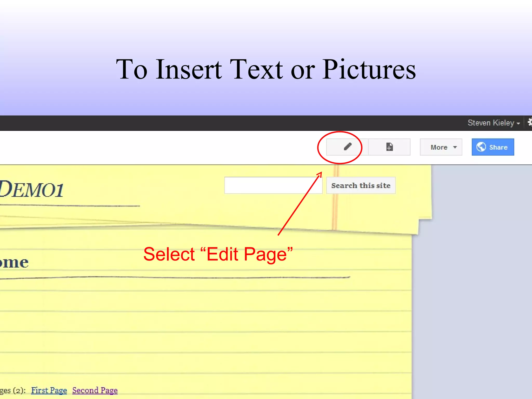Click the settings gear icon
This screenshot has width=532, height=399.
tap(530, 122)
